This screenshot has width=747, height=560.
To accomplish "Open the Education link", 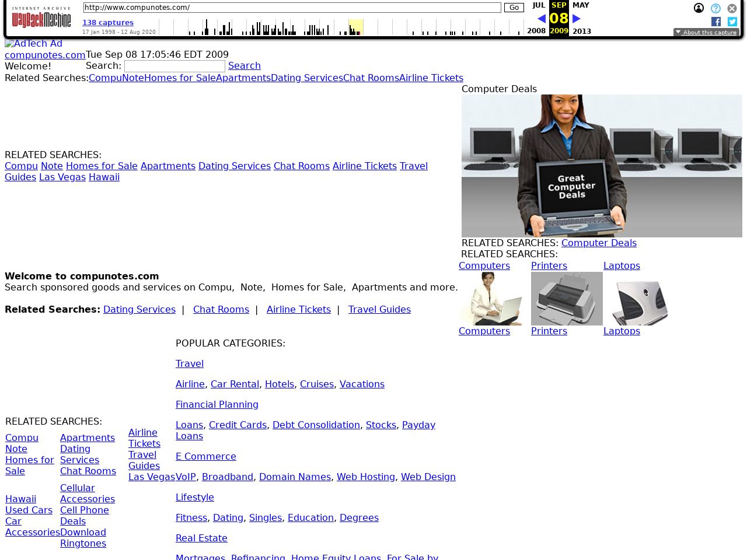I will click(x=310, y=518).
